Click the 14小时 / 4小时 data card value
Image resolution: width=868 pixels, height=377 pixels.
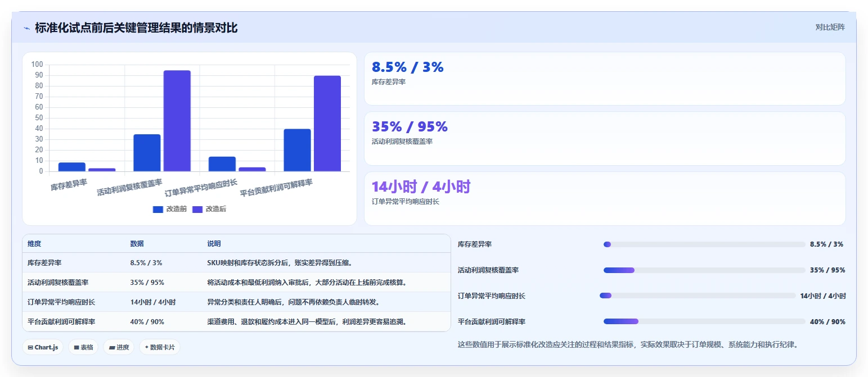coord(421,187)
